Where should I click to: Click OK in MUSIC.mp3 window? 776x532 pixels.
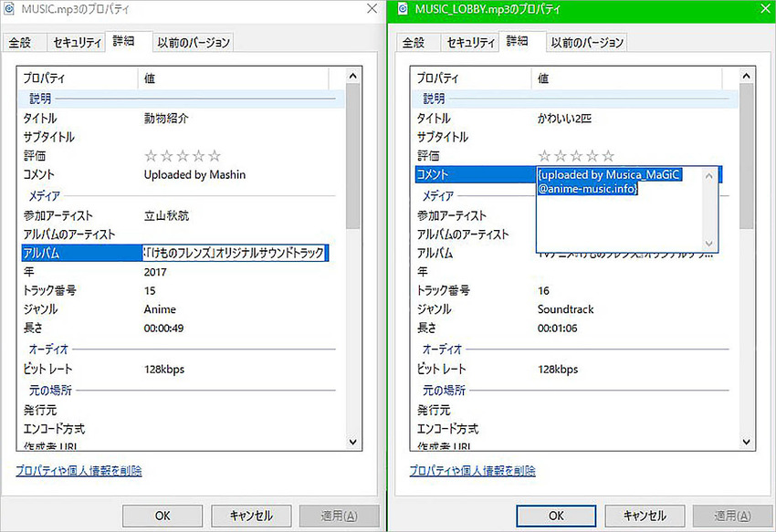(163, 516)
